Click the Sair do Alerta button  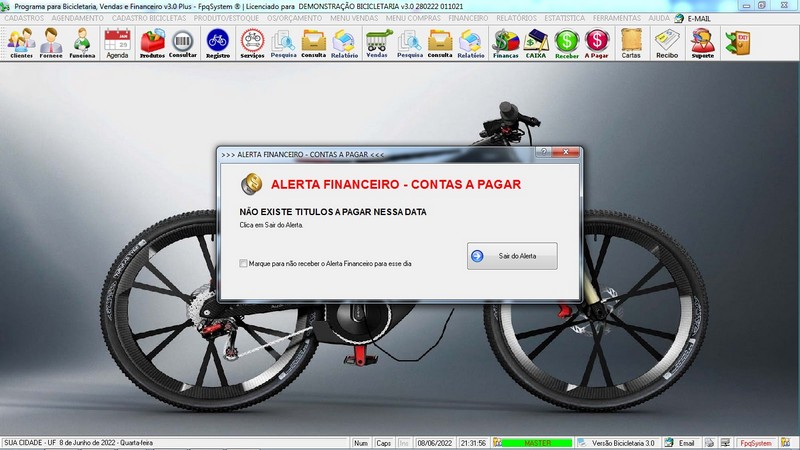pos(512,256)
